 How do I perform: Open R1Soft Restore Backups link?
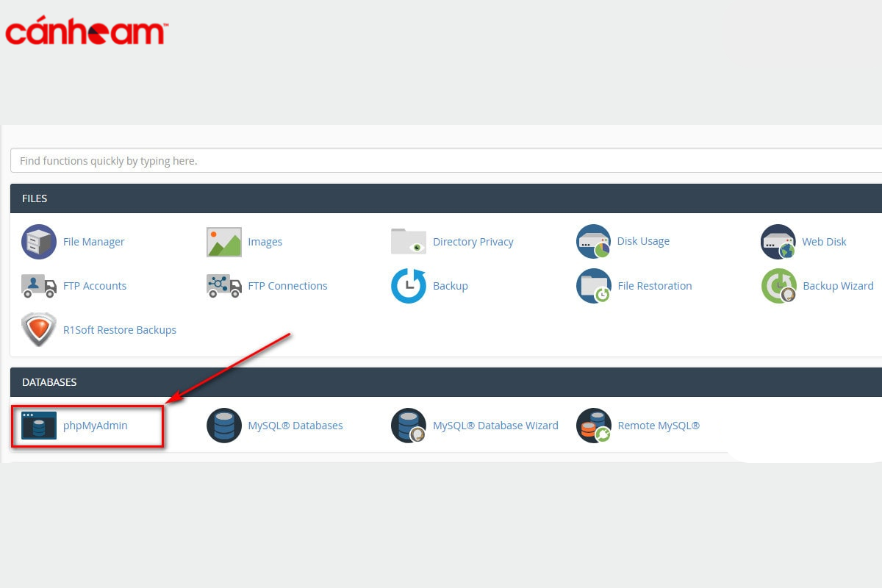point(120,330)
